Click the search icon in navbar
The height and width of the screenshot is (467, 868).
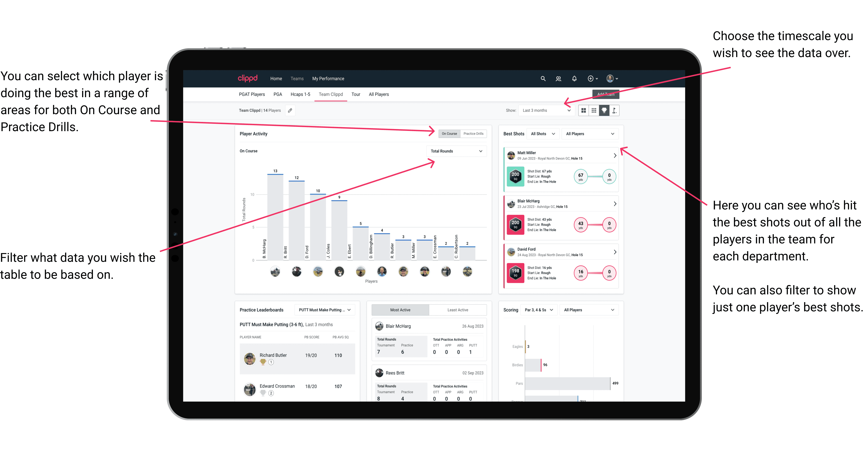pyautogui.click(x=543, y=79)
